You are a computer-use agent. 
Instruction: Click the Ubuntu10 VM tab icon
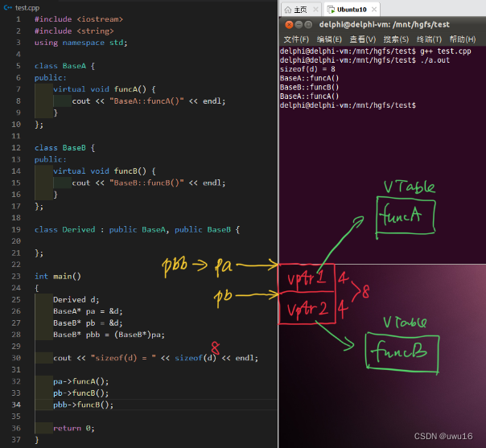point(331,10)
